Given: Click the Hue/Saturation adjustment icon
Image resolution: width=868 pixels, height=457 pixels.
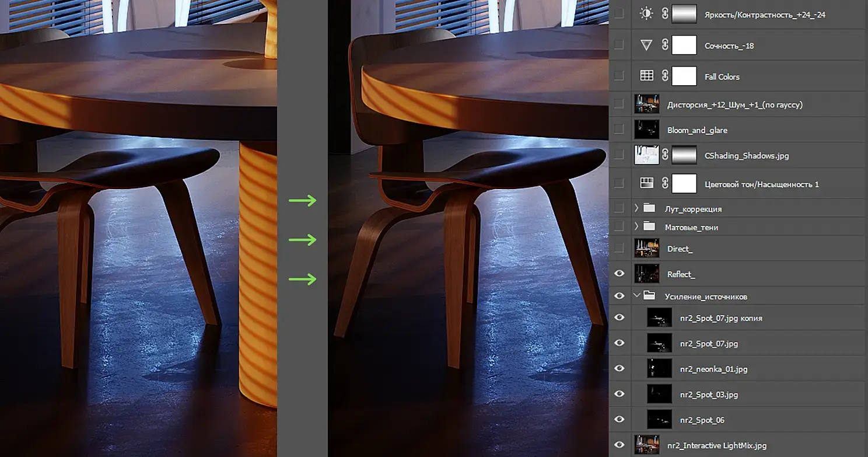Looking at the screenshot, I should (646, 183).
